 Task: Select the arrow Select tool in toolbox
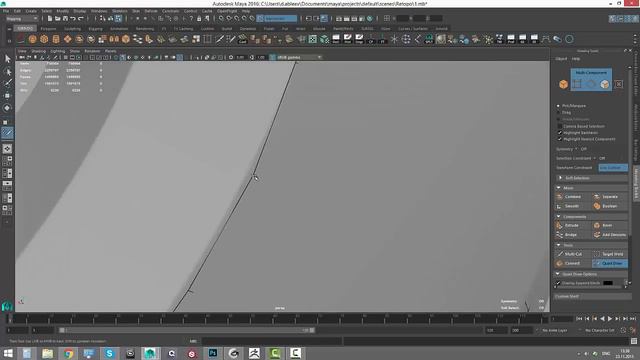tap(7, 59)
